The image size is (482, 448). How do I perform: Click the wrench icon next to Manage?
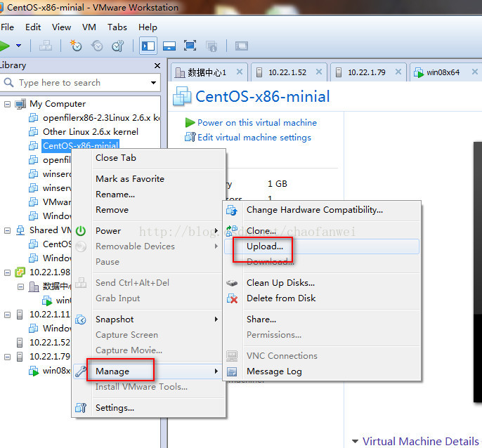click(81, 371)
